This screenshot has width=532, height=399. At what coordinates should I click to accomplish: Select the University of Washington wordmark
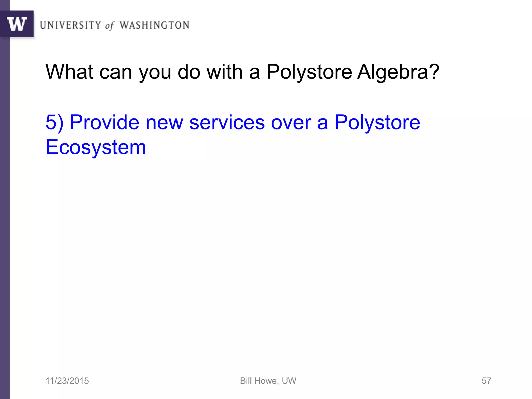pyautogui.click(x=115, y=25)
